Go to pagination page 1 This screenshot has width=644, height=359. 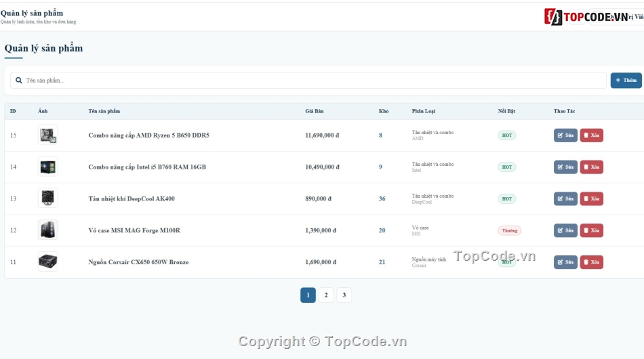(x=308, y=295)
